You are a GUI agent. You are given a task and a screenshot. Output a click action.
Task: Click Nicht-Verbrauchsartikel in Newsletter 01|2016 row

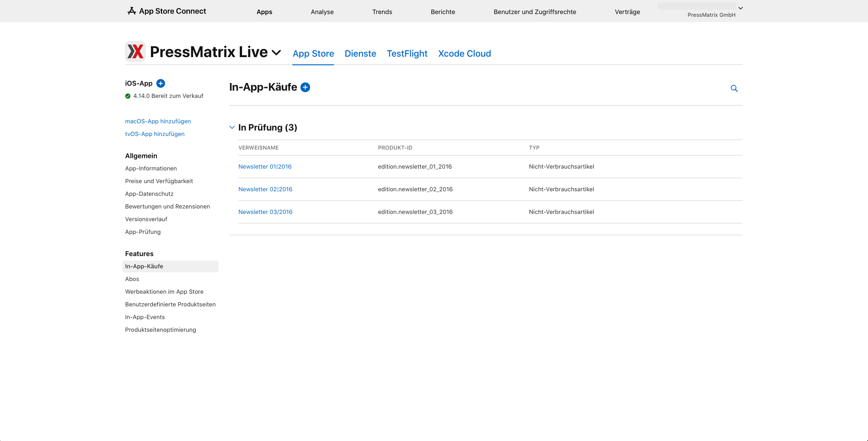point(562,167)
